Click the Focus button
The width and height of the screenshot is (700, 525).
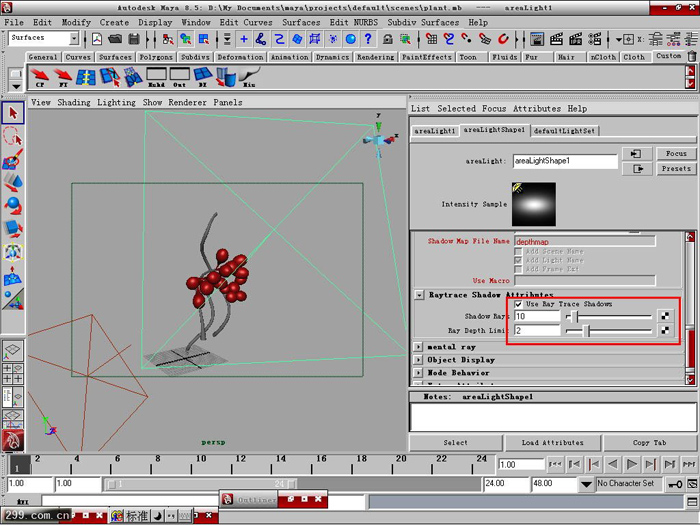[x=676, y=154]
